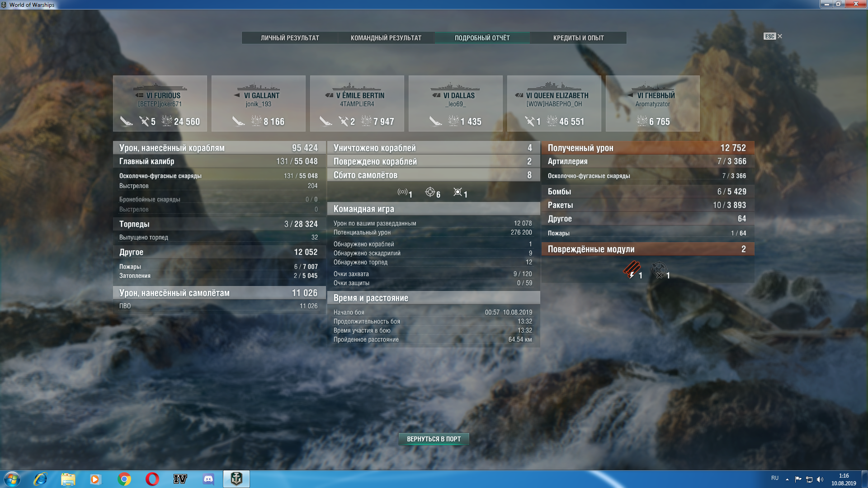Click the destroyed ship ribbon icon
This screenshot has height=488, width=868.
(458, 192)
